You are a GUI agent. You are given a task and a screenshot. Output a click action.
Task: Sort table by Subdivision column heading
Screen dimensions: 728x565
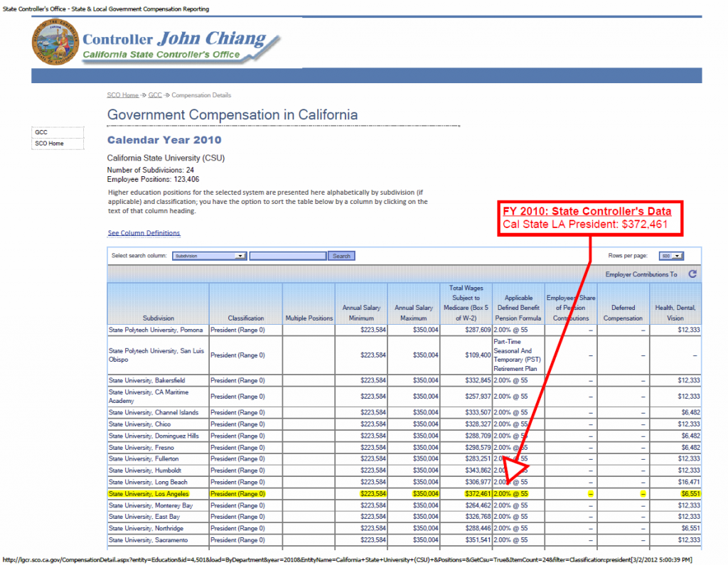coord(158,318)
